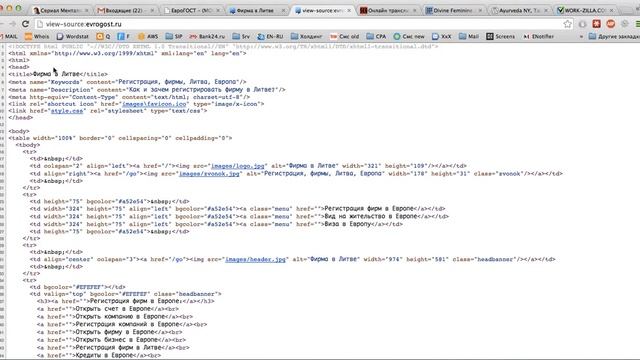Close the Входящие (22) tab
Image resolution: width=640 pixels, height=360 pixels.
pos(152,10)
